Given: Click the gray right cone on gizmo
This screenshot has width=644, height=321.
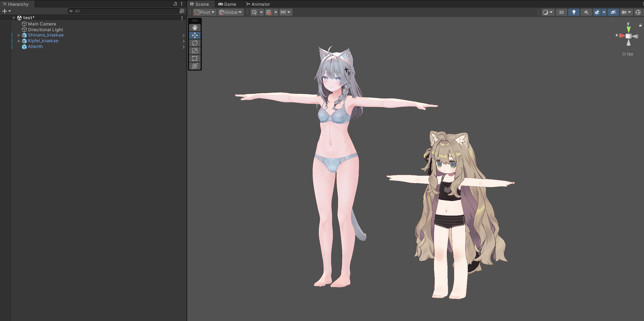Looking at the screenshot, I should point(635,36).
